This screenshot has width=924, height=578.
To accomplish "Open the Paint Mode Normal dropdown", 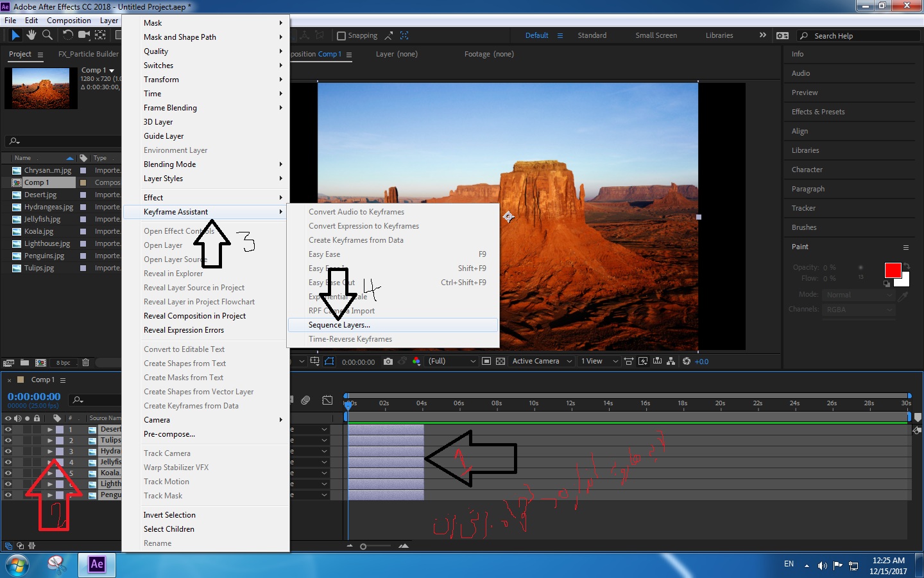I will click(x=859, y=295).
